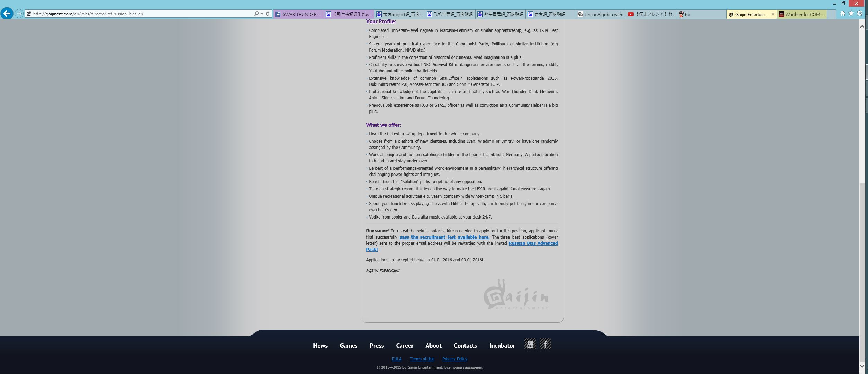Click the 'Удачи товарищи!' text
This screenshot has height=374, width=868.
(x=383, y=270)
